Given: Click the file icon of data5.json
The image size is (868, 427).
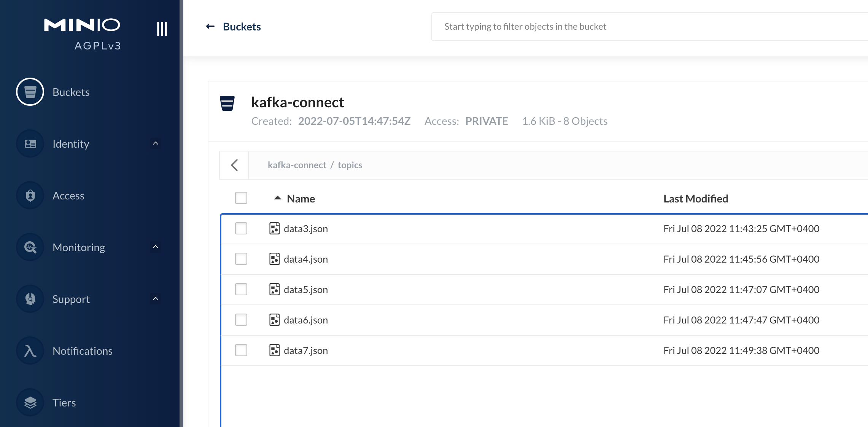Looking at the screenshot, I should 274,289.
